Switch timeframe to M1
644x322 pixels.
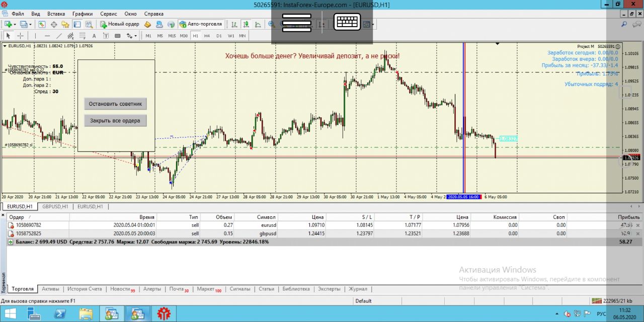[x=148, y=36]
